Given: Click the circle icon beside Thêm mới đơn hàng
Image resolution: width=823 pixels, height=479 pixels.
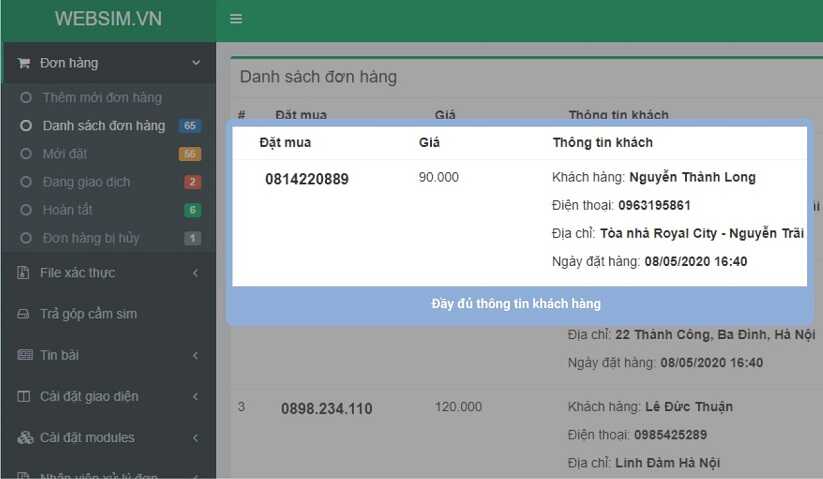Looking at the screenshot, I should click(x=27, y=98).
